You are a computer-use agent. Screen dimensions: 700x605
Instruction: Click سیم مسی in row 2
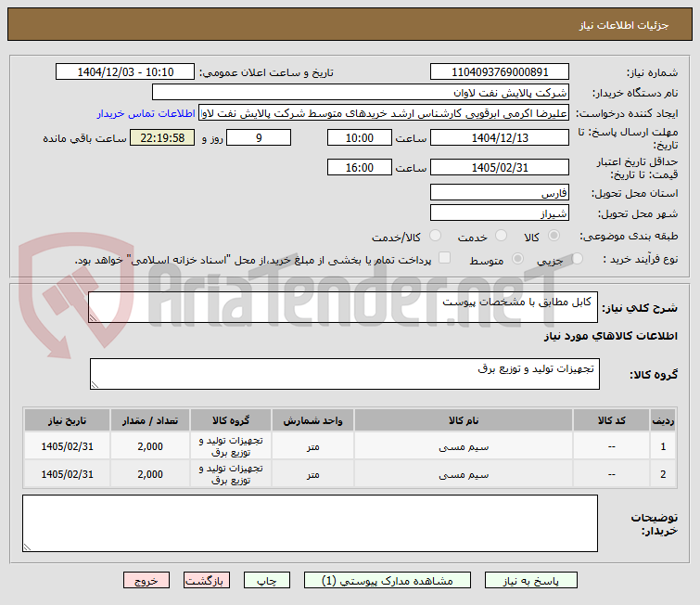[x=464, y=474]
